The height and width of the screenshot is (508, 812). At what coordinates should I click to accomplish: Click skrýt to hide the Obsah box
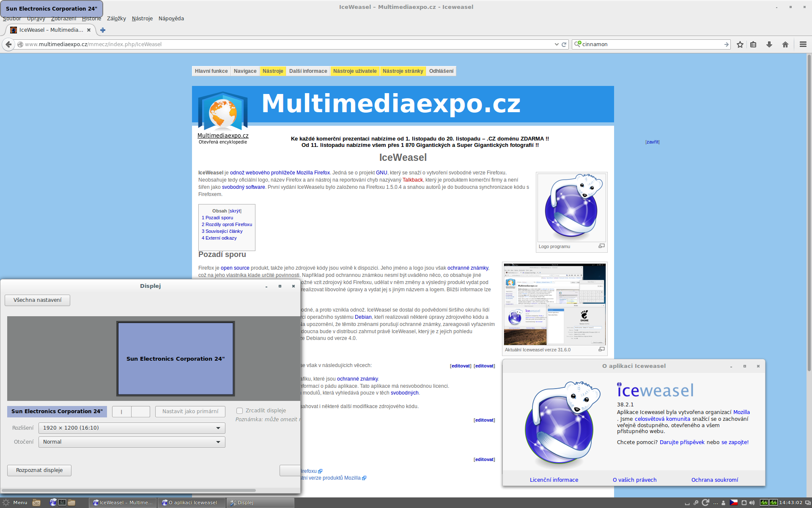coord(235,211)
